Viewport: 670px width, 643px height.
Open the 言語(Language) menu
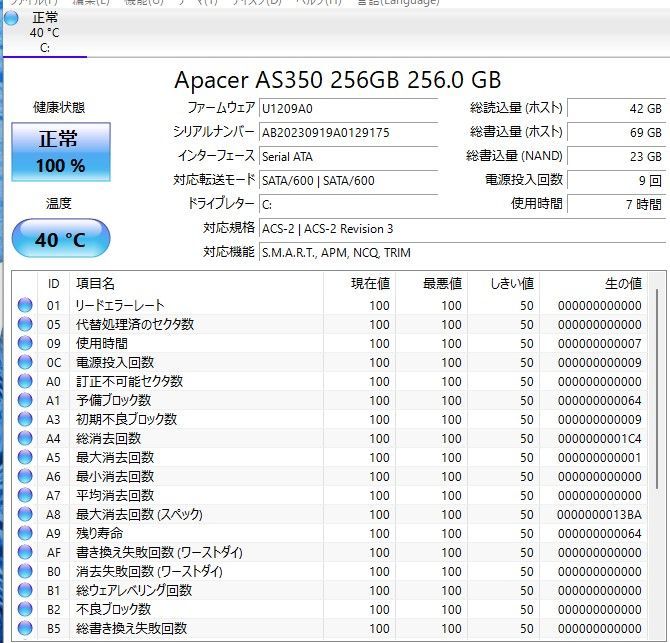click(x=398, y=2)
